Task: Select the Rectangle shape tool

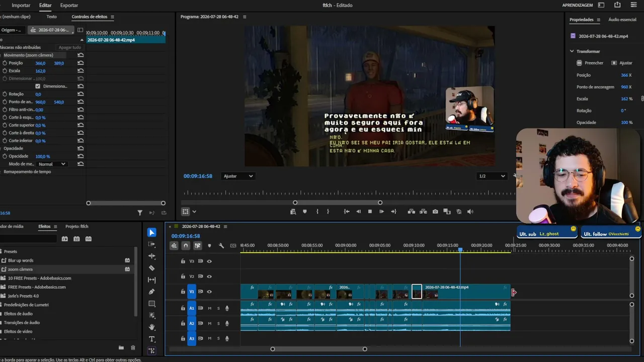Action: coord(151,304)
